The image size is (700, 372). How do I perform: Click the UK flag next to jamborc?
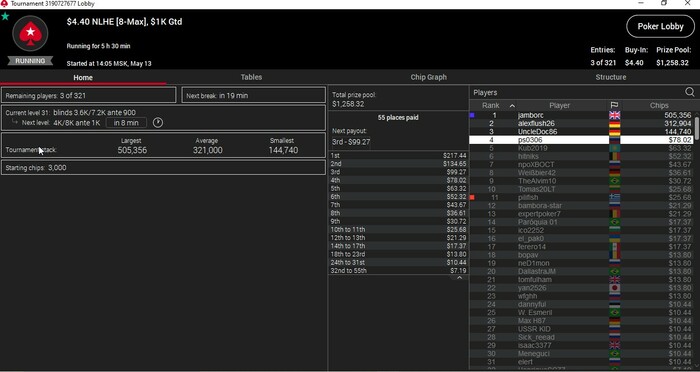pyautogui.click(x=614, y=115)
